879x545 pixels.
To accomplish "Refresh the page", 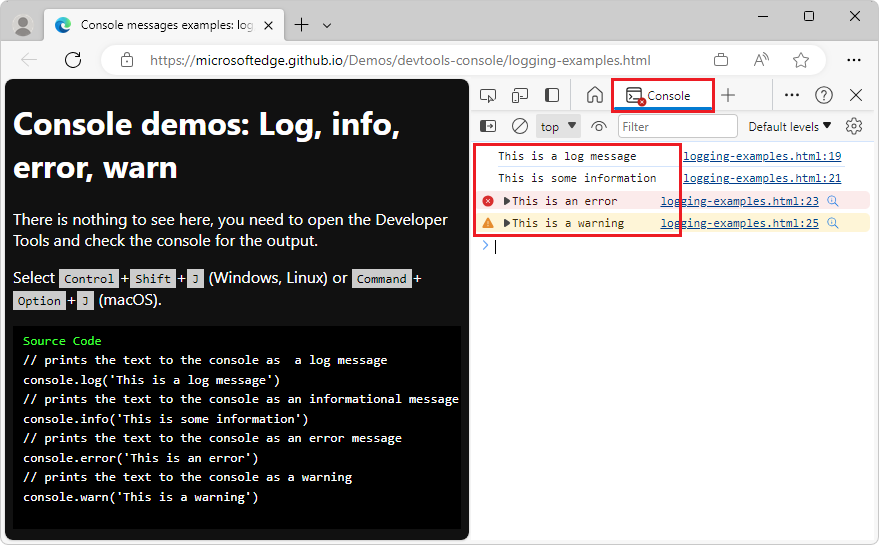I will tap(73, 59).
